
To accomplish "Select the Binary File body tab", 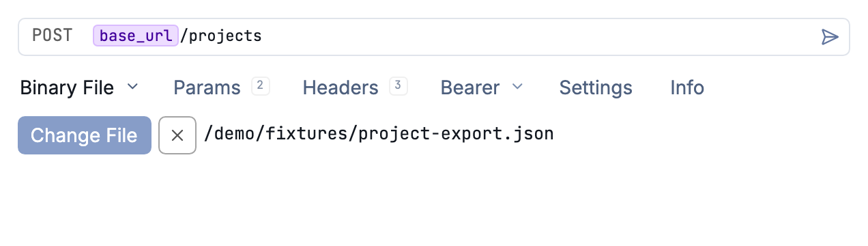I will coord(67,87).
